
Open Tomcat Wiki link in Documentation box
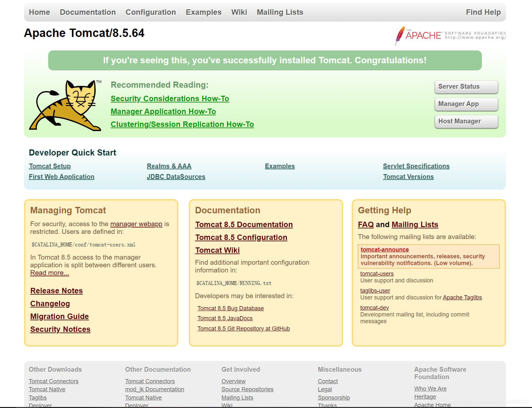pos(217,250)
